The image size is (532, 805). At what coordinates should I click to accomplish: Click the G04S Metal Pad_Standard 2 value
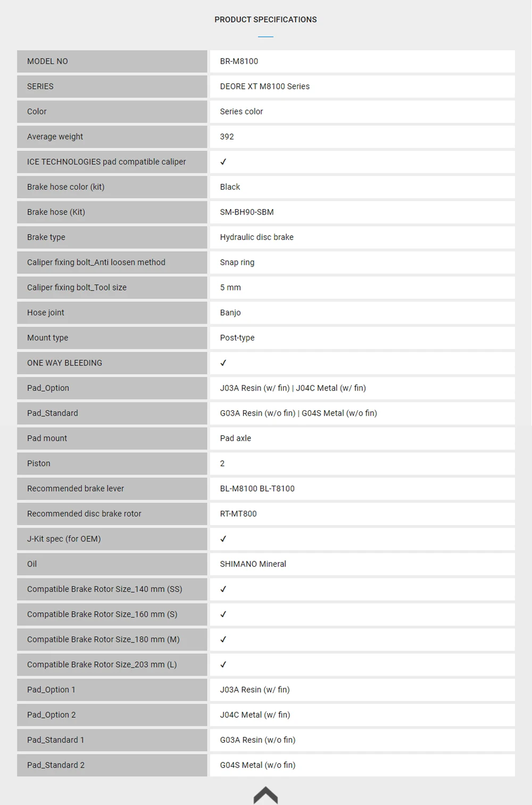pyautogui.click(x=257, y=765)
